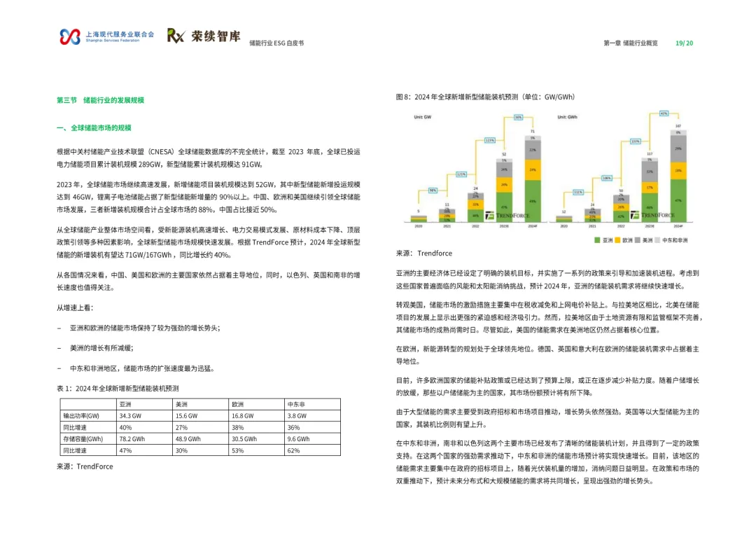Click the row label 存储容量(GWh)
The image size is (756, 535).
83,439
